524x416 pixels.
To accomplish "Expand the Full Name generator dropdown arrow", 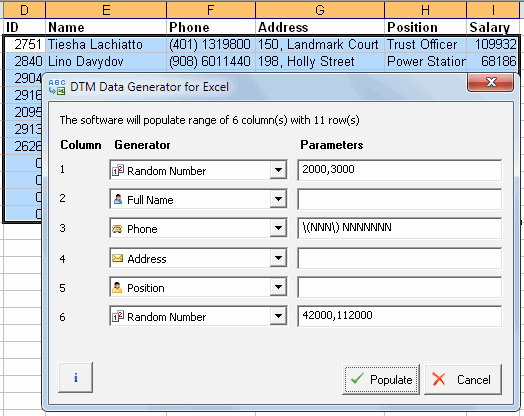I will click(278, 199).
